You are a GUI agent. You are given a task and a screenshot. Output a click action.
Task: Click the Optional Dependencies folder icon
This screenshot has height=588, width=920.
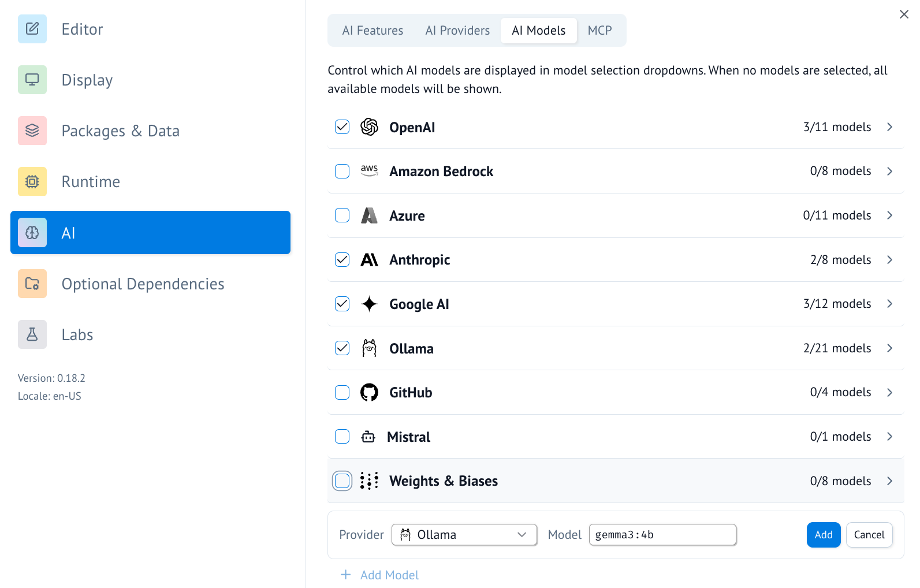coord(32,284)
